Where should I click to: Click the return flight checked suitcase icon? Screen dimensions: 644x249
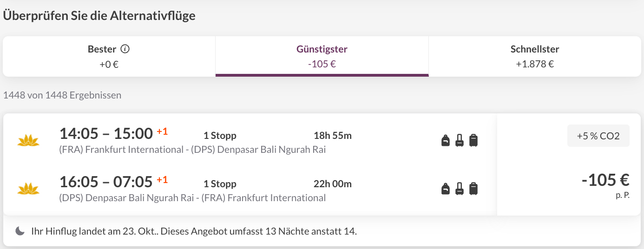tap(473, 188)
